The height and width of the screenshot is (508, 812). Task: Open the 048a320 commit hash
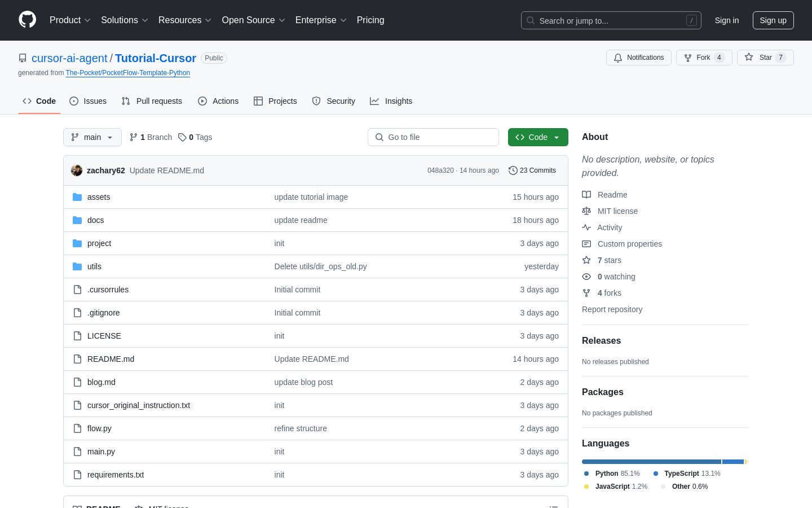tap(440, 170)
